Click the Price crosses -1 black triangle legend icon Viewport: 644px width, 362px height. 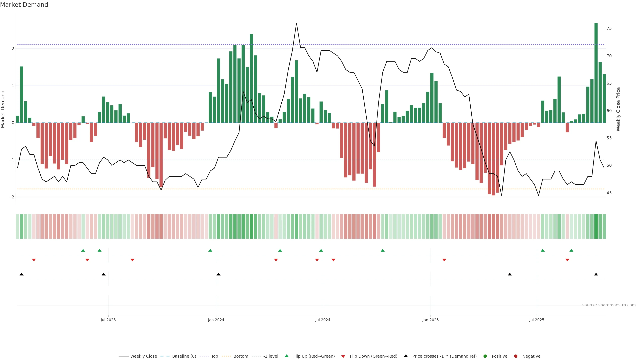tap(406, 356)
